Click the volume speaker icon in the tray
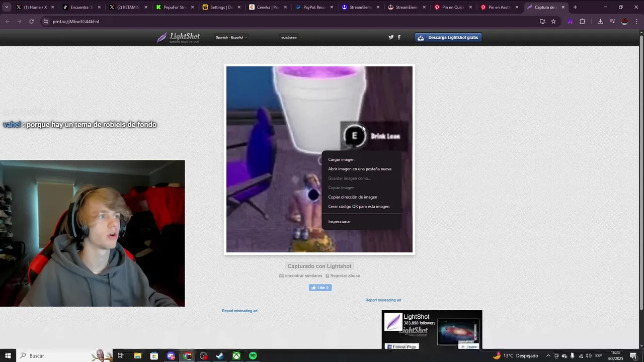The image size is (644, 362). (589, 355)
